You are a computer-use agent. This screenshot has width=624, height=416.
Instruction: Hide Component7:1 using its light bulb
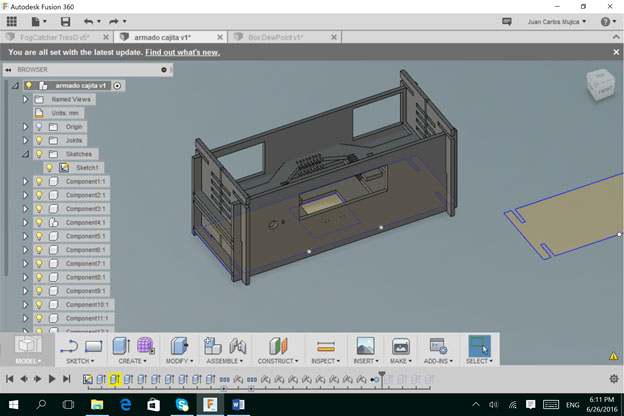click(39, 263)
